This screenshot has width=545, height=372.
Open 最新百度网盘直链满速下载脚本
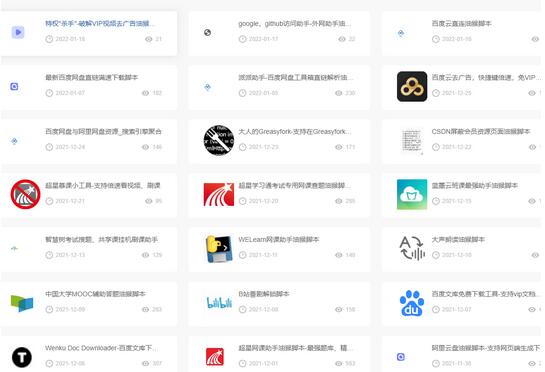click(x=92, y=78)
